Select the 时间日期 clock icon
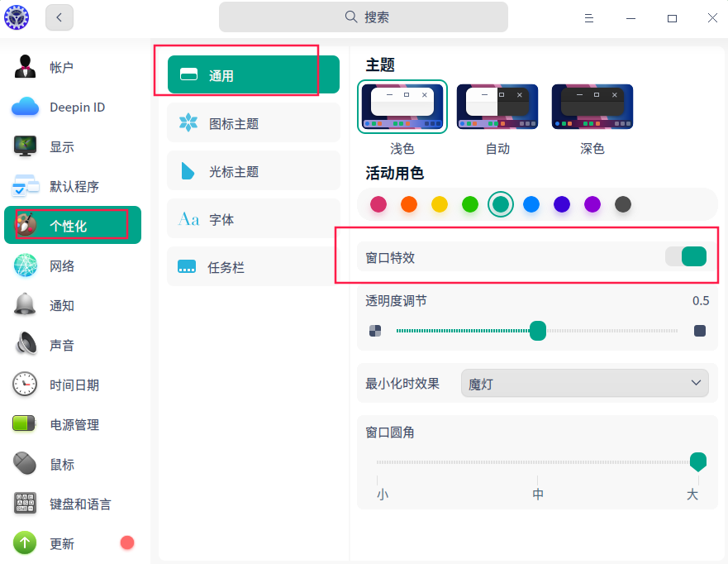The height and width of the screenshot is (564, 728). (x=25, y=385)
